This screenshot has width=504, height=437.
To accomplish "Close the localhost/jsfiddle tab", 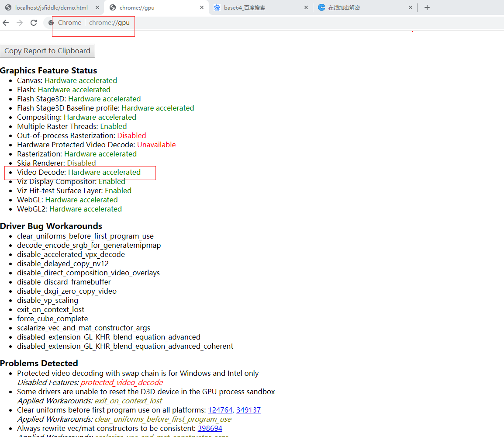I will tap(97, 7).
